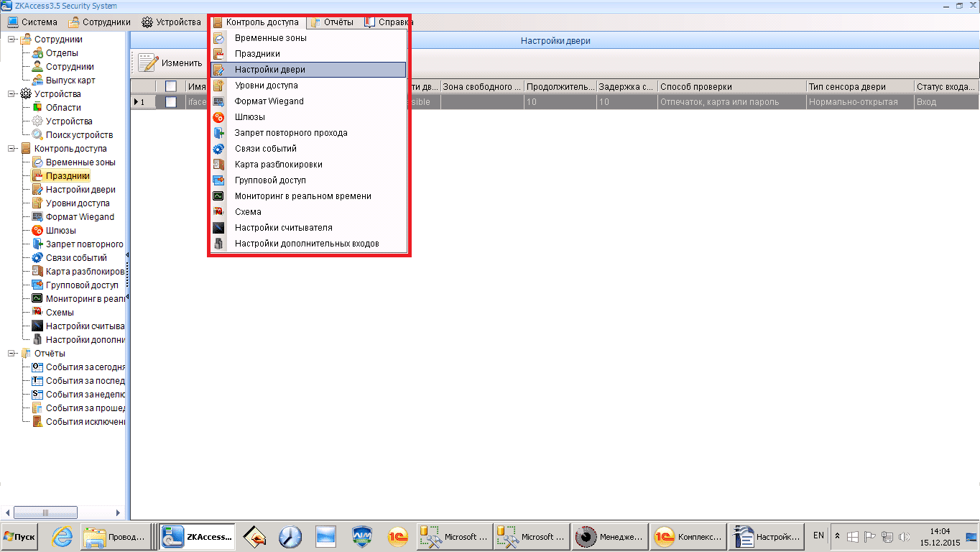Image resolution: width=980 pixels, height=552 pixels.
Task: Choose Мониторинг в реальном времени menu entry
Action: (x=302, y=196)
